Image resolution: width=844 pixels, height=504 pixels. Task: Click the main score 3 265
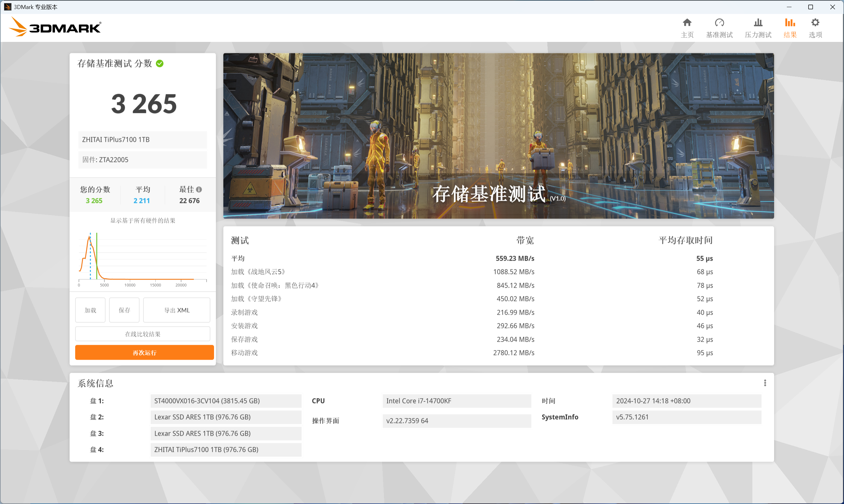(144, 104)
